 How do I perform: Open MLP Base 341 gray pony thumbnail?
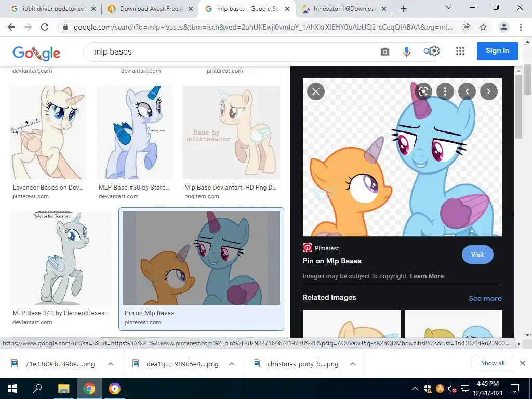pos(61,258)
